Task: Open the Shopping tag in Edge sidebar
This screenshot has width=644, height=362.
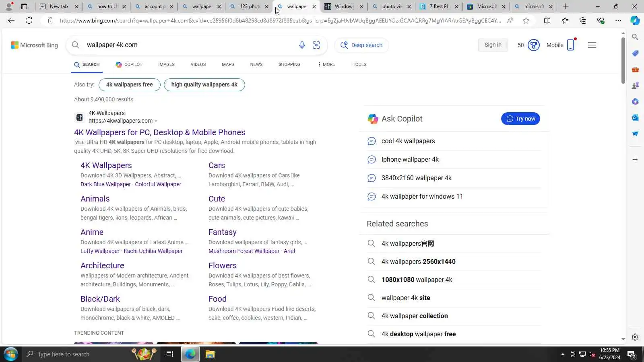Action: click(635, 53)
